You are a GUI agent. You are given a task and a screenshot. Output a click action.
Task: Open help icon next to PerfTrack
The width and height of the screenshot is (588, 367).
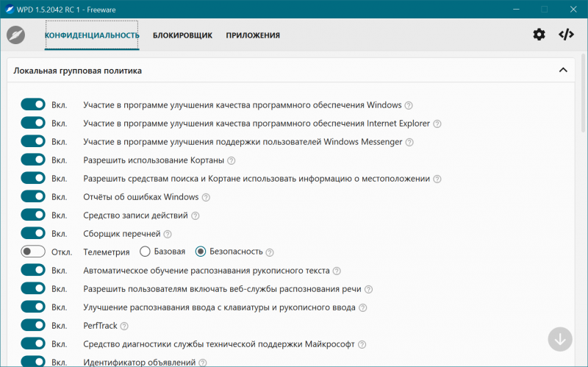(124, 326)
